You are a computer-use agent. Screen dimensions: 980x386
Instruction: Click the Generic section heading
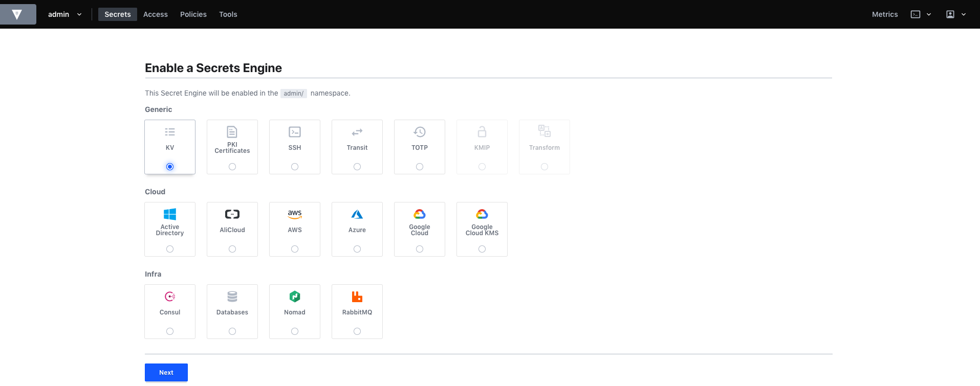pos(159,109)
